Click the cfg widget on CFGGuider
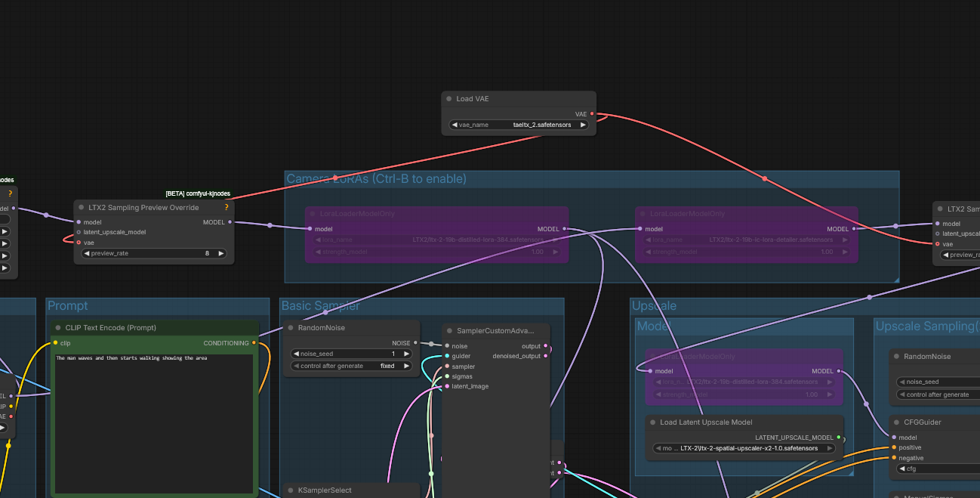 [938, 469]
